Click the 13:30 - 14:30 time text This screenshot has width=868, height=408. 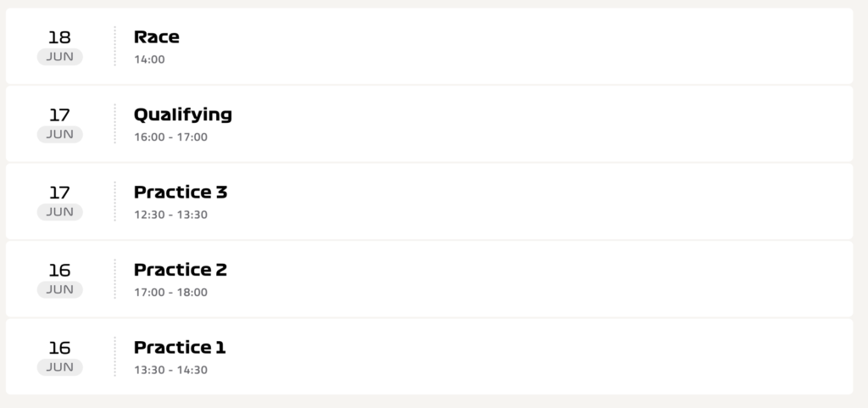point(170,369)
